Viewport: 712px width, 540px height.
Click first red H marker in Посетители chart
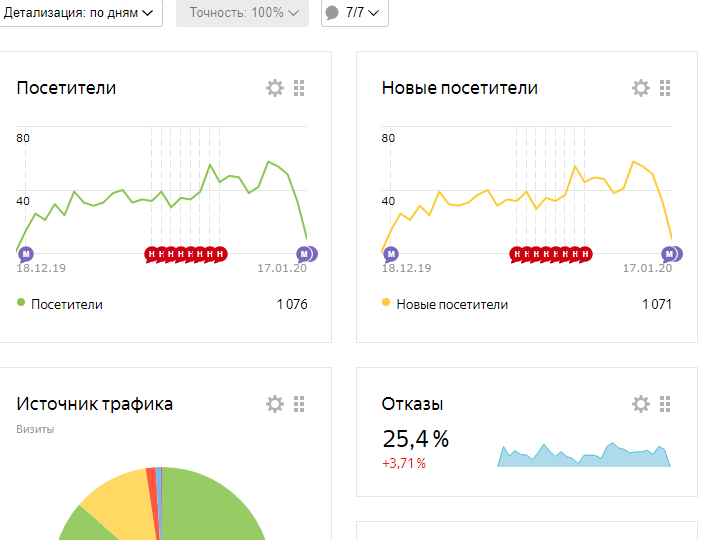click(151, 254)
